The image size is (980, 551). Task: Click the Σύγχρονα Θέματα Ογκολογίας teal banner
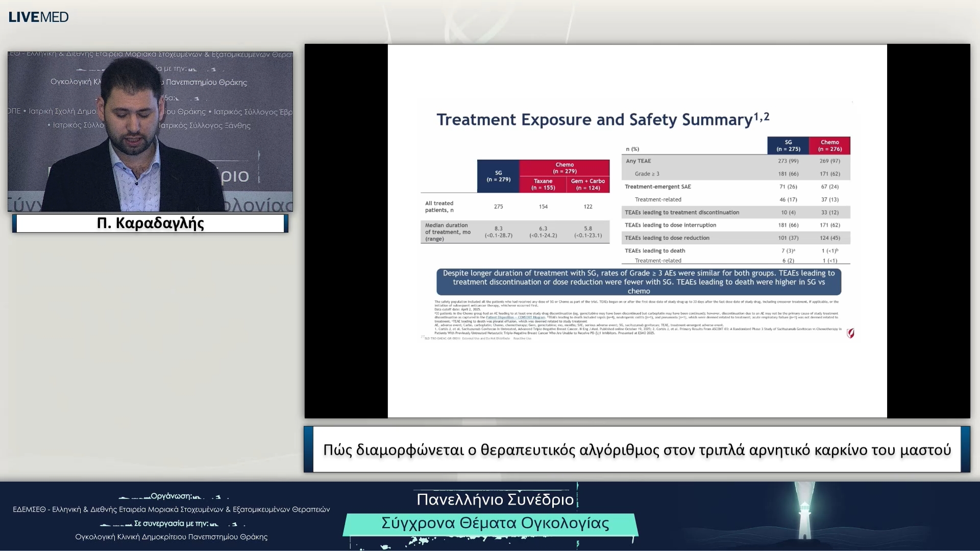495,523
